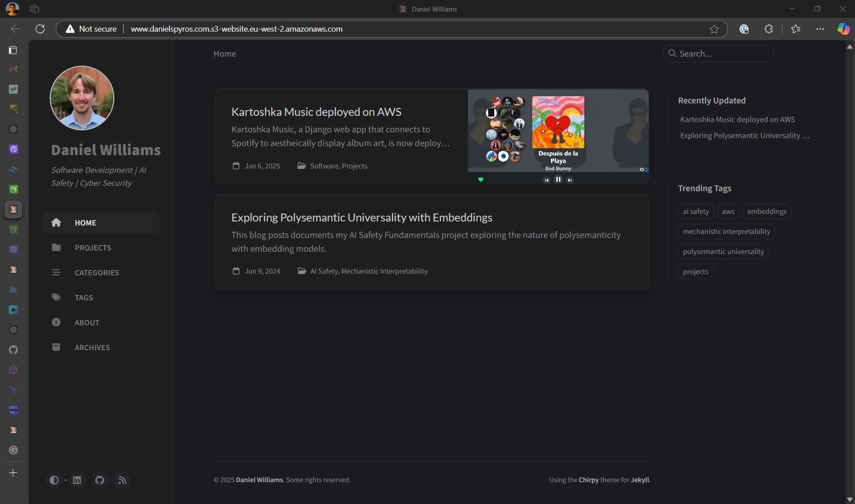This screenshot has width=855, height=504.
Task: Click Software, Projects category text
Action: point(339,166)
